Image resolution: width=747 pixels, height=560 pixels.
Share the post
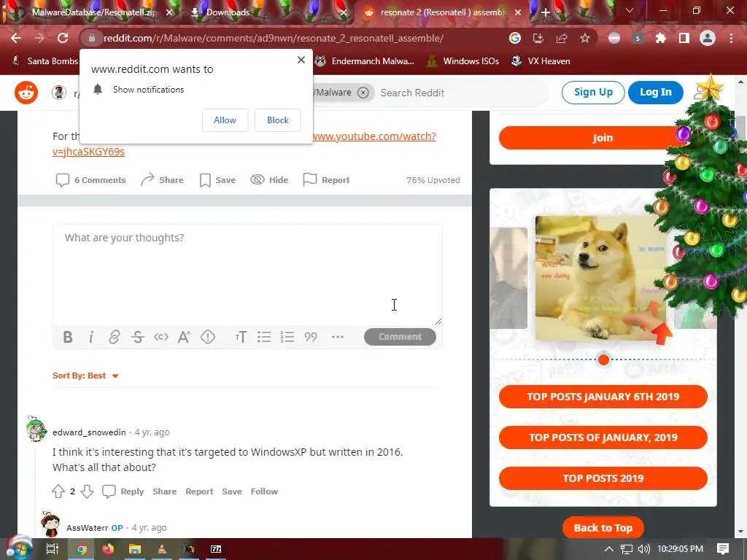click(162, 180)
